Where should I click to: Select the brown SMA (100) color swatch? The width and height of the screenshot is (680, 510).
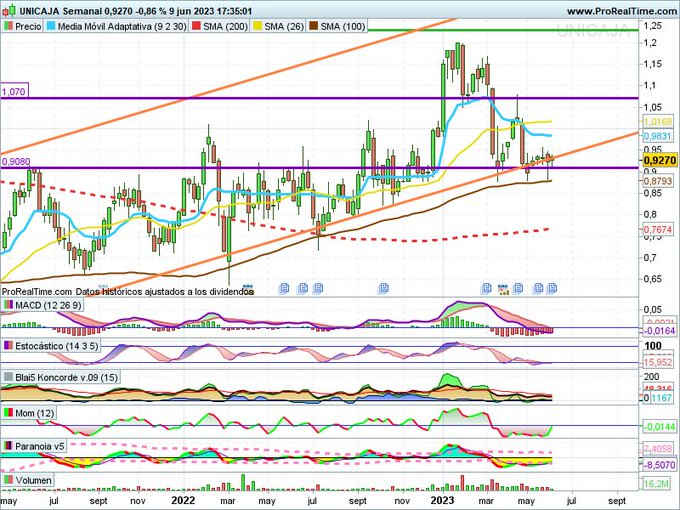[314, 26]
